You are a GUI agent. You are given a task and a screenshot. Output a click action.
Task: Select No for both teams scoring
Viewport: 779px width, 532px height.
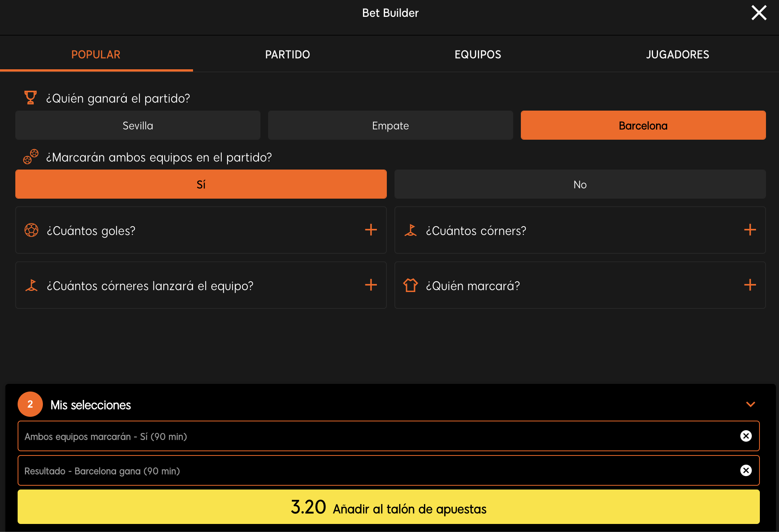tap(580, 184)
